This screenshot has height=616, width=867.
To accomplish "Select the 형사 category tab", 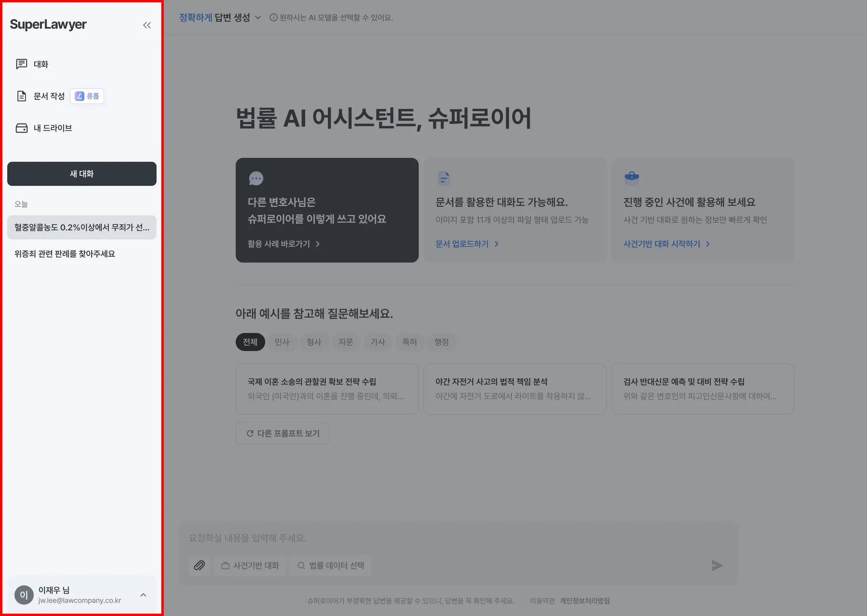I will point(314,342).
